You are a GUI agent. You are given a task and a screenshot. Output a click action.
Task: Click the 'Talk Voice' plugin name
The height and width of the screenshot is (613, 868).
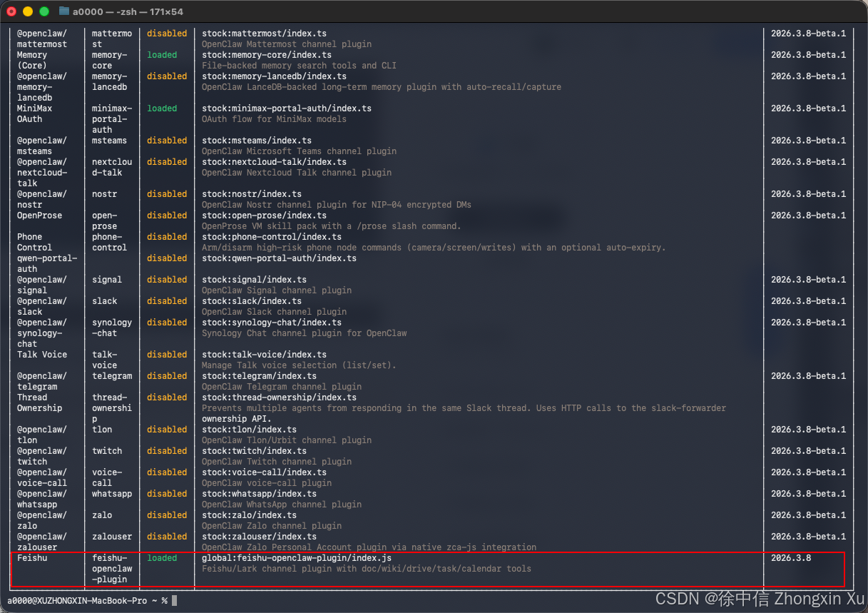click(x=42, y=355)
